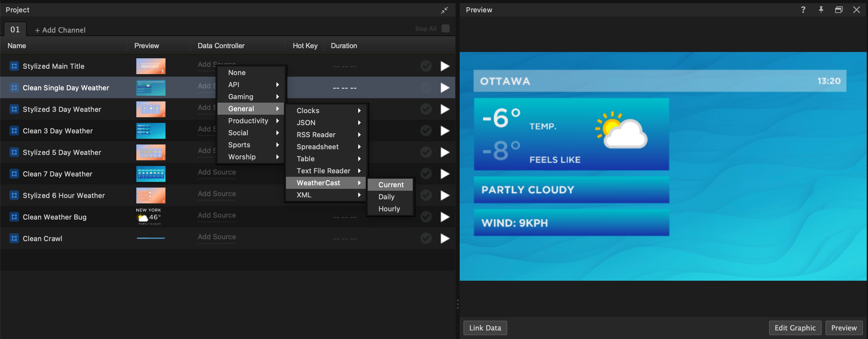This screenshot has width=868, height=339.
Task: Expand the RSS Reader submenu
Action: 326,135
